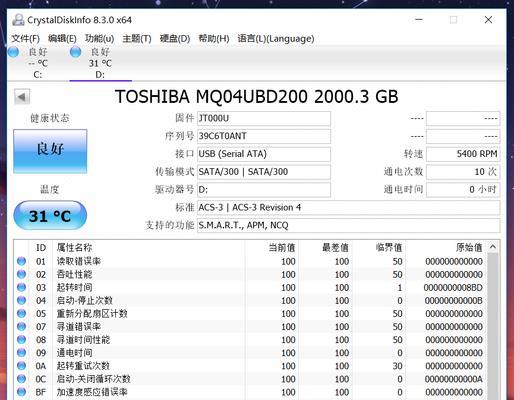Screen dimensions: 514x400
Task: Click status orb for attribute 09 通电时间
Action: (21, 352)
